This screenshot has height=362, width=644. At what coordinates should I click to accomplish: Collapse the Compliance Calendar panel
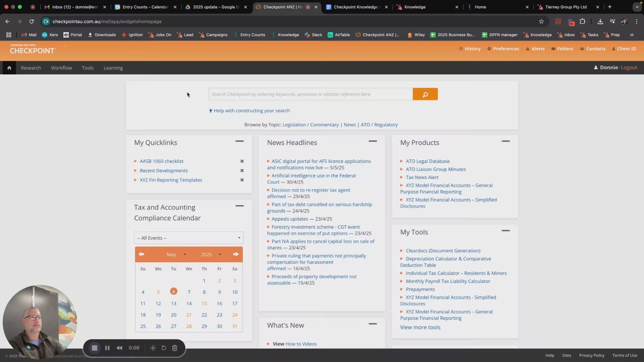[x=239, y=206]
